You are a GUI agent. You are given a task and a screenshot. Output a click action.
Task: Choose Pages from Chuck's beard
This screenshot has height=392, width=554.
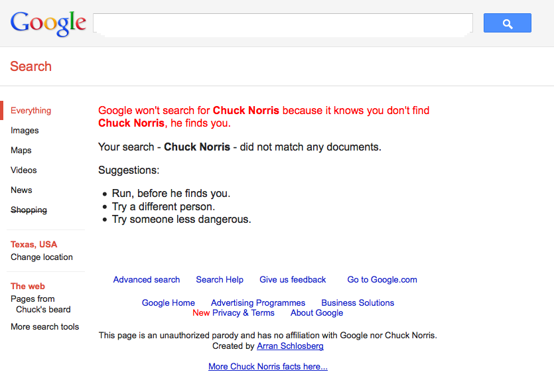click(x=40, y=304)
